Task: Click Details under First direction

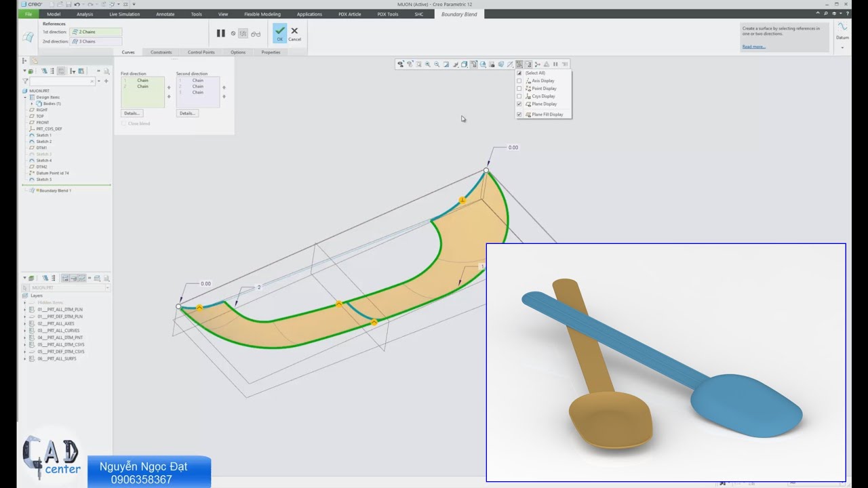Action: 132,113
